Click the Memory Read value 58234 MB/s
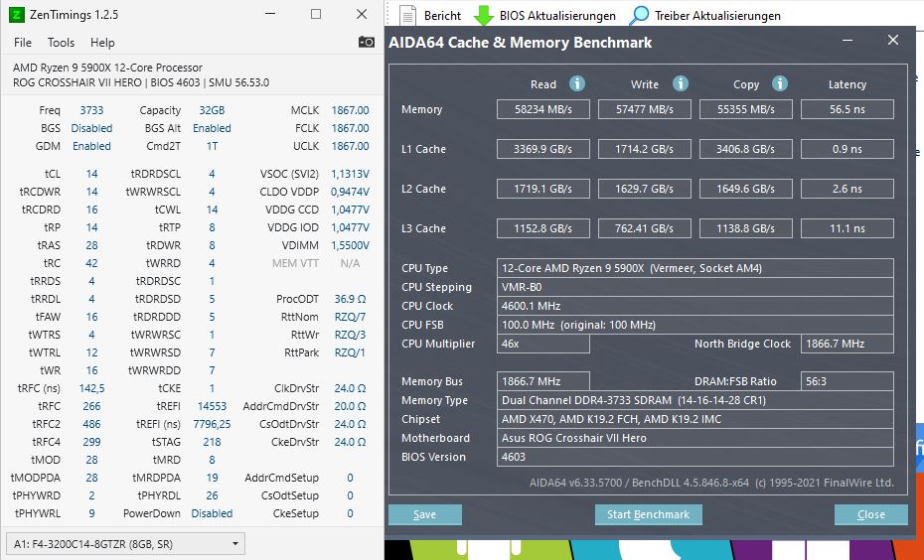The height and width of the screenshot is (560, 924). tap(543, 109)
